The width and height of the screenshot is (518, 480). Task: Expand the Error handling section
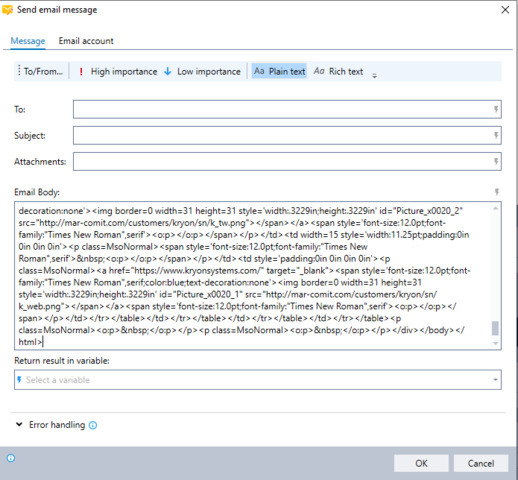coord(19,424)
